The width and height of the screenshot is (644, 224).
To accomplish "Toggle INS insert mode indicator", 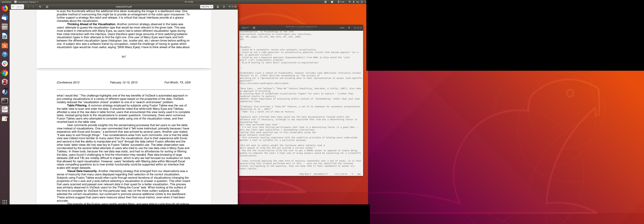I will pyautogui.click(x=359, y=174).
